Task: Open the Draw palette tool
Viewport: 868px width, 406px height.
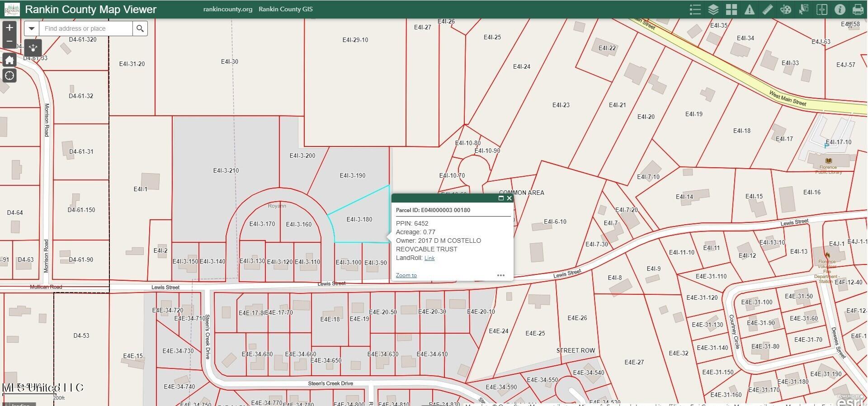Action: point(786,9)
